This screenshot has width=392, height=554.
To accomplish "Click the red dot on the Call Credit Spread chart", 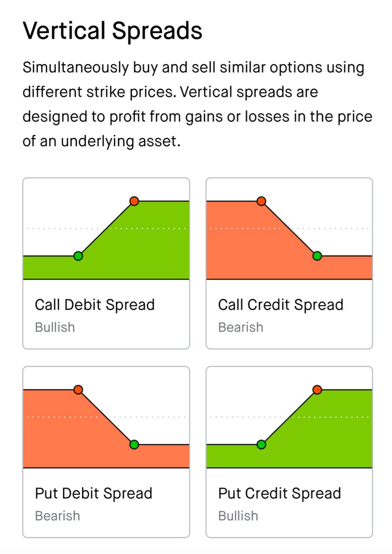I will point(262,201).
